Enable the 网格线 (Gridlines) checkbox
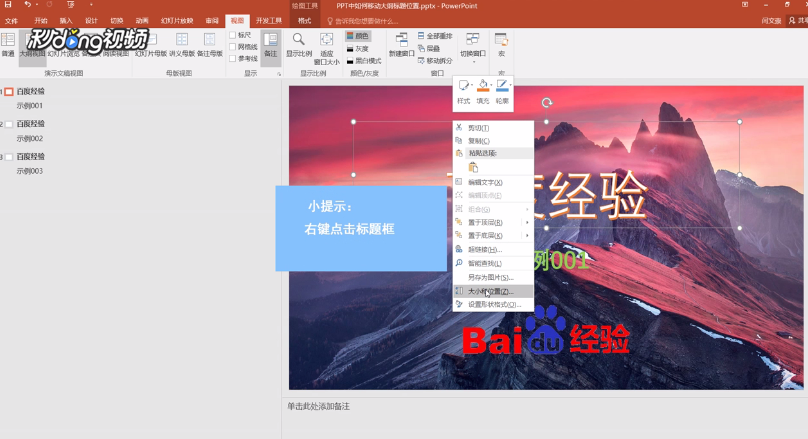Viewport: 808px width, 439px height. 233,47
